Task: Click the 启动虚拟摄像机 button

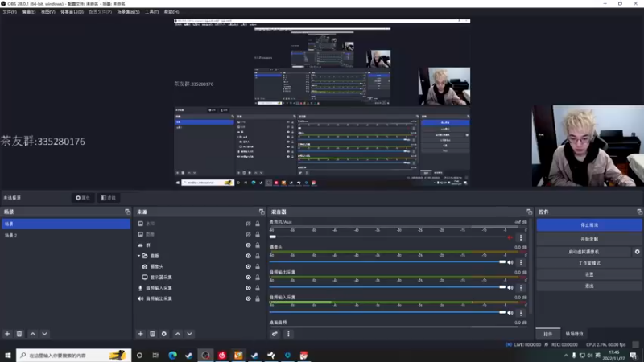Action: coord(584,252)
